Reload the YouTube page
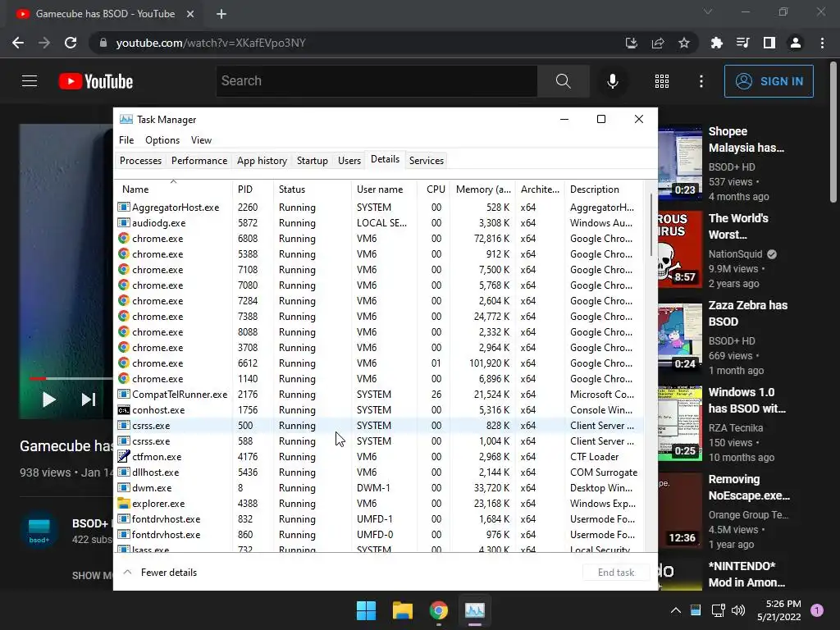The width and height of the screenshot is (840, 630). [x=71, y=43]
